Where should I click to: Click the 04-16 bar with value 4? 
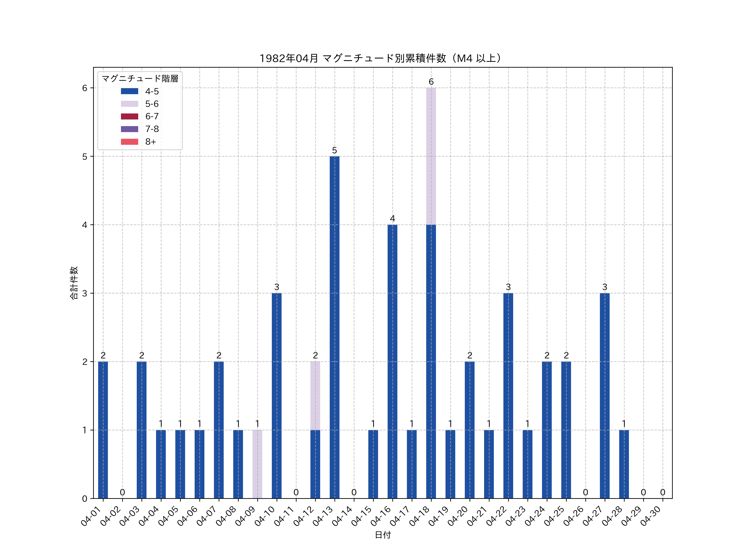pyautogui.click(x=392, y=361)
